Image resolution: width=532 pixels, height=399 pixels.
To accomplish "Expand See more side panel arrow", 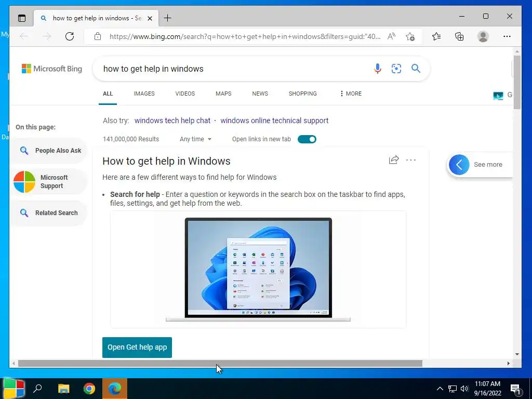I will pos(459,165).
